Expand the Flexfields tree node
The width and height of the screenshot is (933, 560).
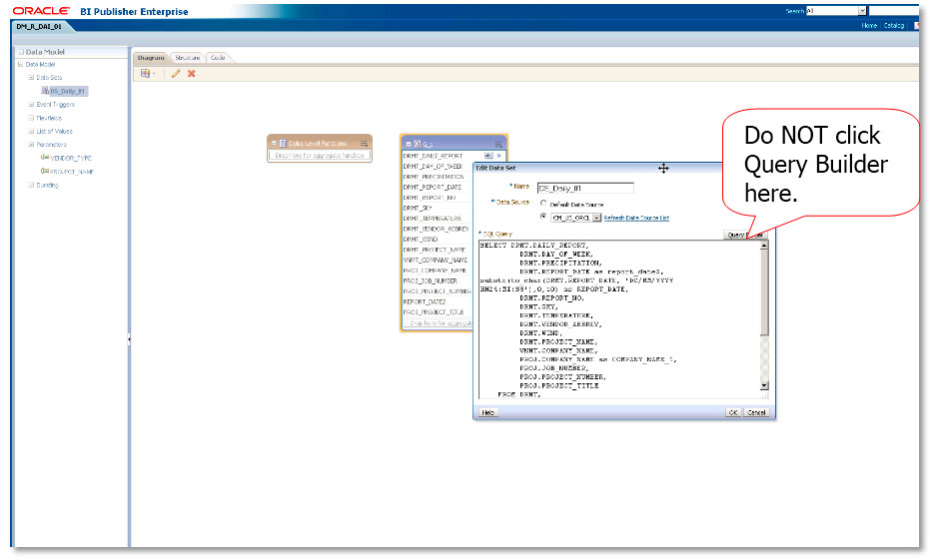coord(31,118)
